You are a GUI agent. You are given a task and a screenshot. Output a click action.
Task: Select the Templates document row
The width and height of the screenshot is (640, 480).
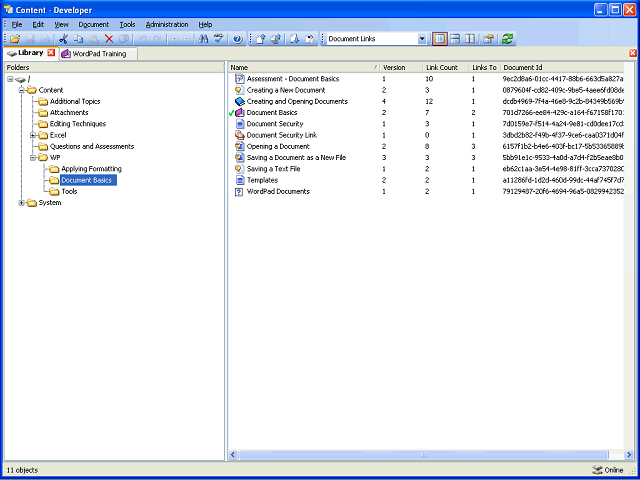pyautogui.click(x=426, y=180)
